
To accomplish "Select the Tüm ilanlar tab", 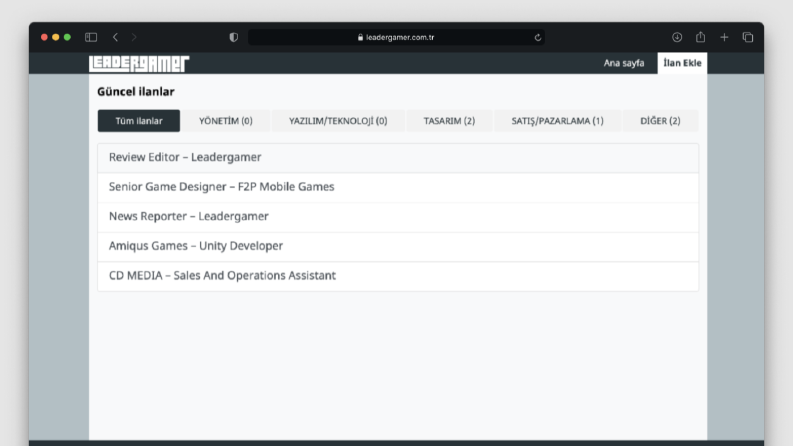I will [x=139, y=121].
